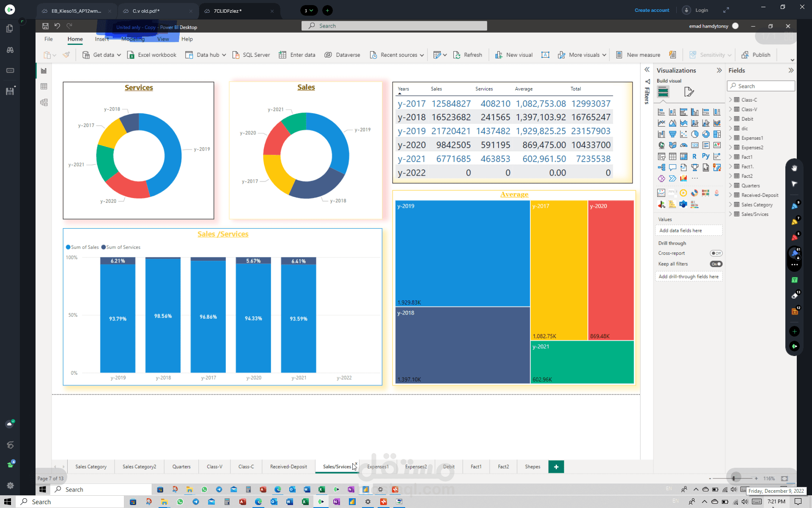Toggle Cross-report drill through switch
This screenshot has height=508, width=812.
tap(716, 253)
